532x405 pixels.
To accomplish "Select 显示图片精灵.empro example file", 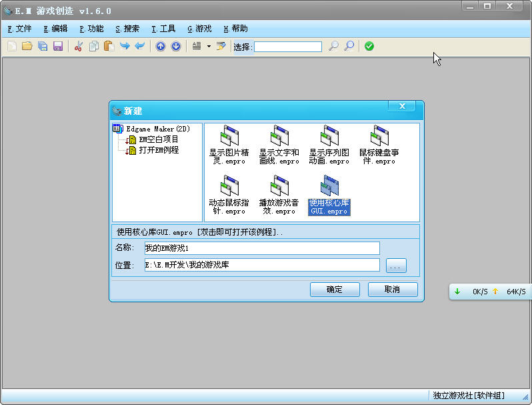I will [229, 145].
